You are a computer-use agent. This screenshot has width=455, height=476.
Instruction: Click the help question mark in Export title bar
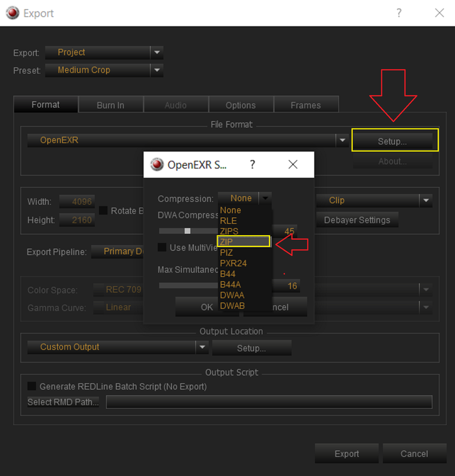(x=399, y=12)
